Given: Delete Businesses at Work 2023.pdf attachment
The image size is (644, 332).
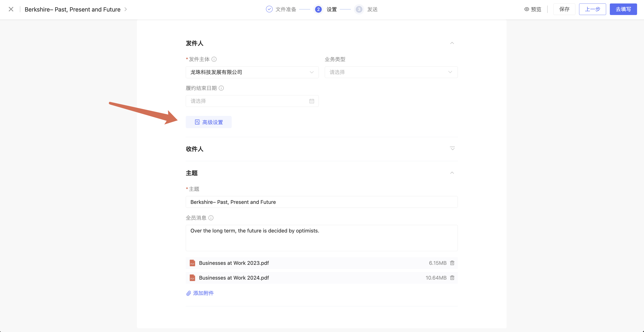Looking at the screenshot, I should pyautogui.click(x=452, y=263).
